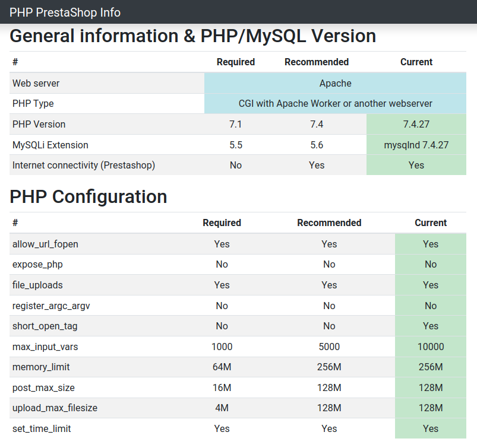Click the # header in General information table
The height and width of the screenshot is (448, 477).
(15, 62)
